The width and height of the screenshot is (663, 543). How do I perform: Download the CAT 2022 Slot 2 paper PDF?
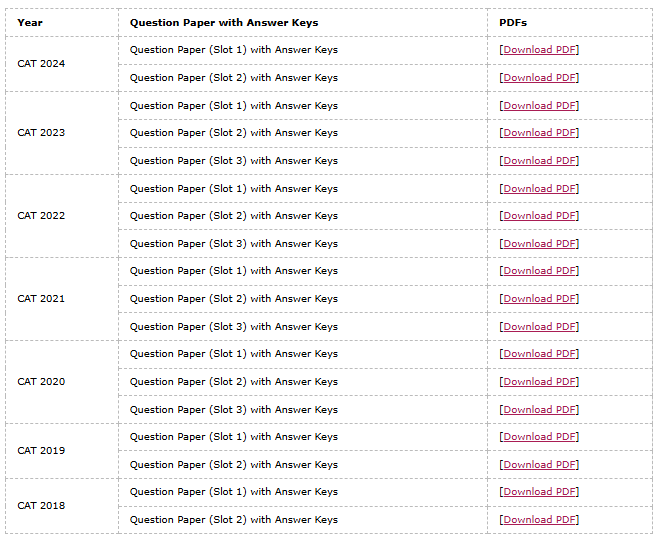[539, 215]
